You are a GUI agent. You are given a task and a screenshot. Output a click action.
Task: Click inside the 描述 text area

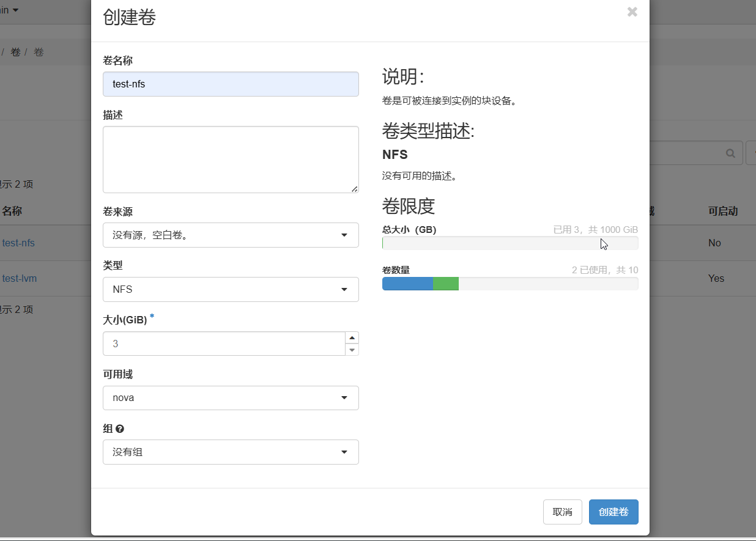[x=231, y=160]
